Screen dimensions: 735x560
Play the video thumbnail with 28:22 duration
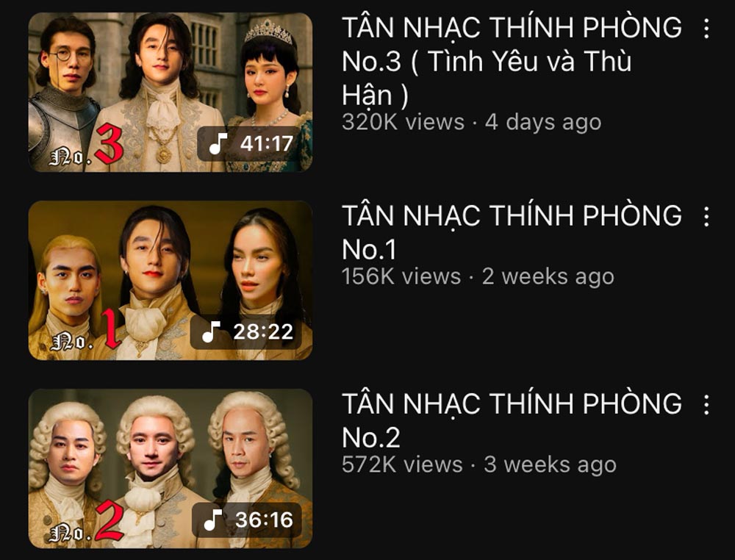tap(171, 280)
